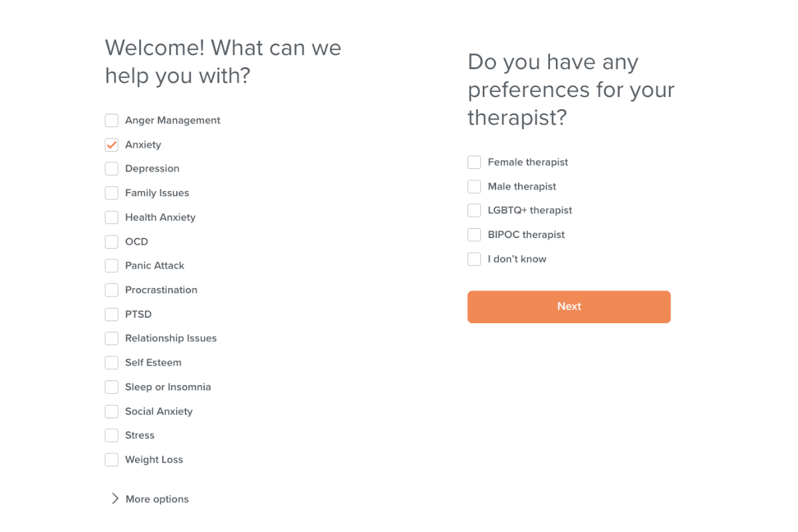The width and height of the screenshot is (798, 532).
Task: Choose Female therapist preference
Action: (474, 162)
